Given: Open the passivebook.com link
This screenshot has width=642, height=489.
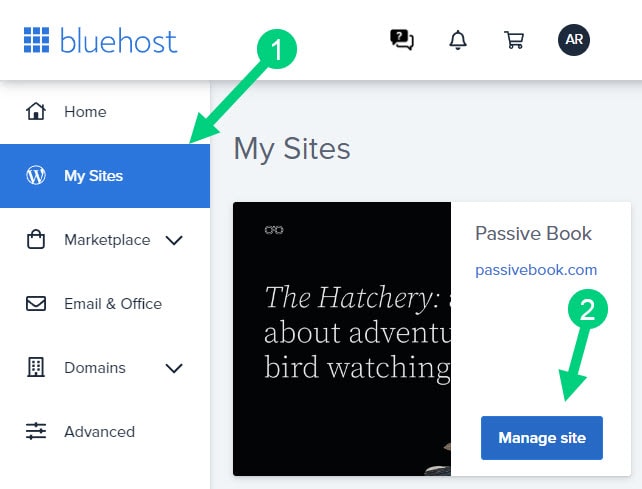Looking at the screenshot, I should coord(536,270).
